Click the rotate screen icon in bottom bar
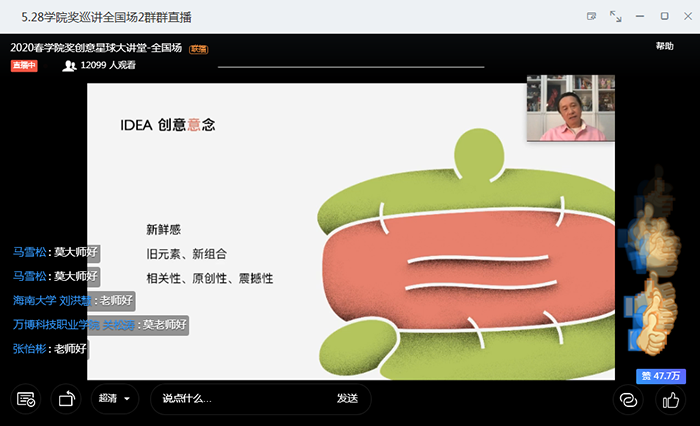Image resolution: width=700 pixels, height=426 pixels. coord(67,400)
